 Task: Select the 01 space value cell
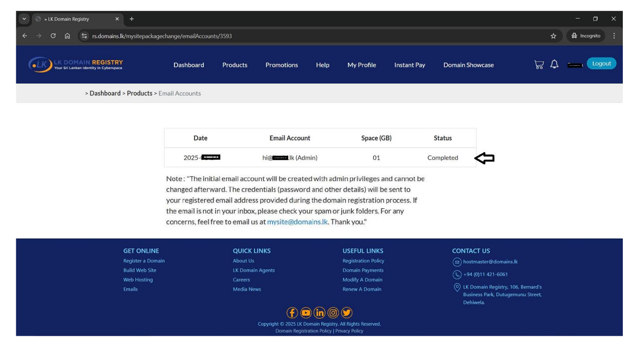(376, 158)
